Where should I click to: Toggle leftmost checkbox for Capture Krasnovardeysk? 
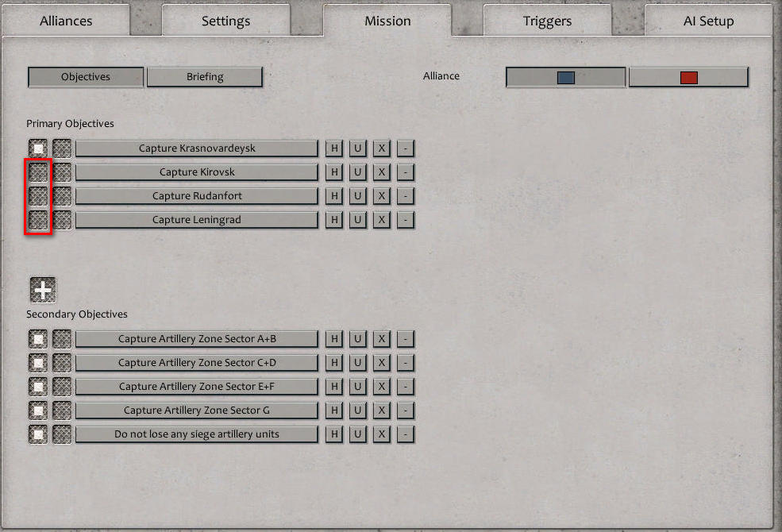[38, 148]
